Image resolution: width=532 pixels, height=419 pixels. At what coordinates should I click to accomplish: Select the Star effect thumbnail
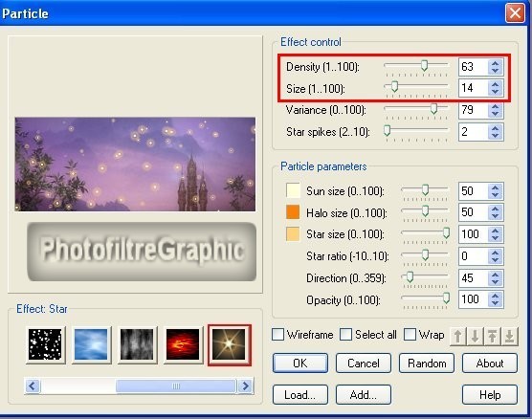230,345
